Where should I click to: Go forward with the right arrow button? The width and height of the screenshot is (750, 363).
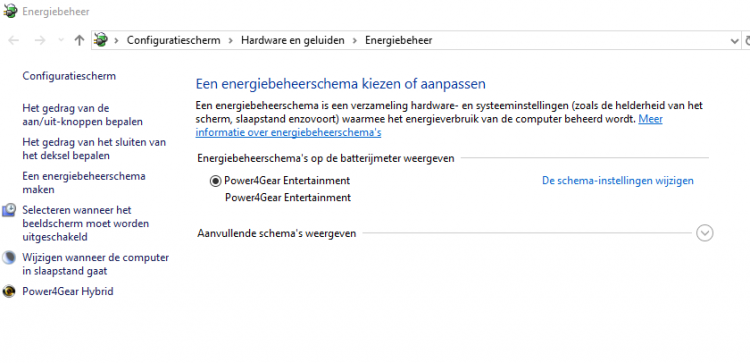tap(40, 41)
